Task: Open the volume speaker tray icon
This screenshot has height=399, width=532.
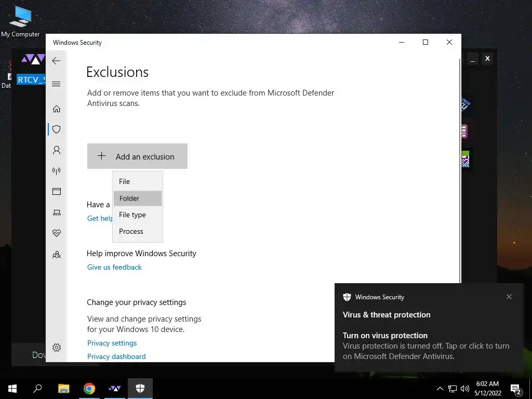Action: [x=465, y=389]
